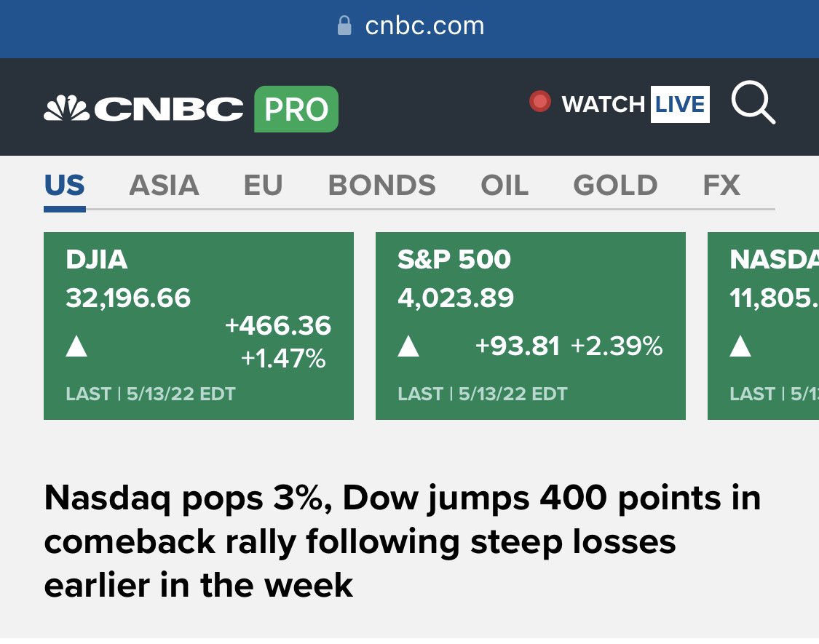Open the search magnifier icon
Viewport: 819px width, 644px height.
point(753,103)
